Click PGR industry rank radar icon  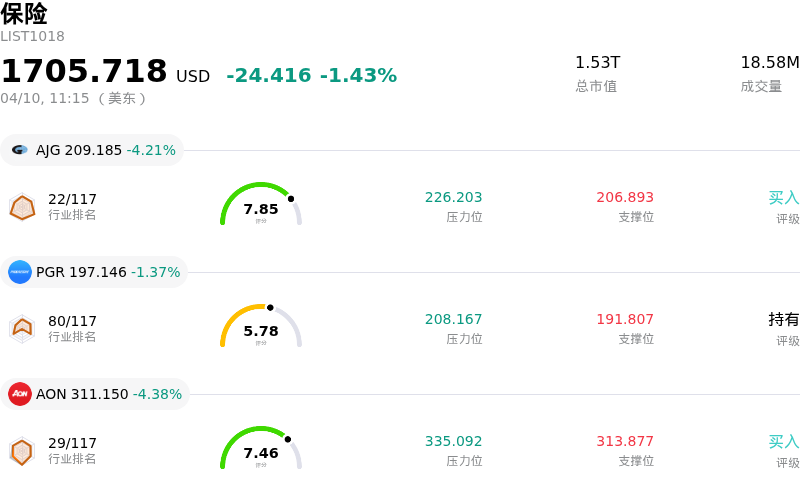[x=22, y=328]
